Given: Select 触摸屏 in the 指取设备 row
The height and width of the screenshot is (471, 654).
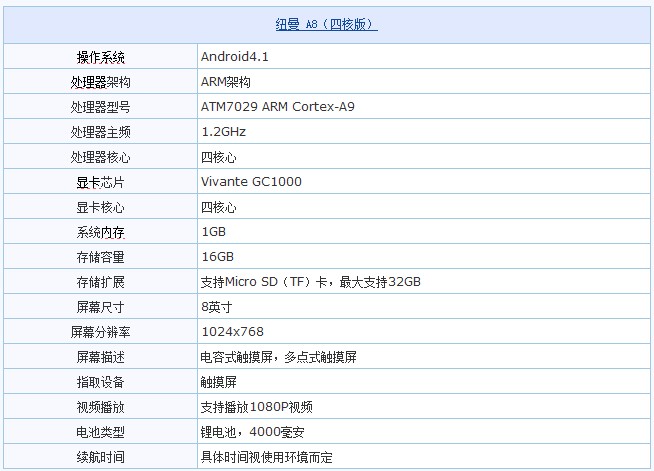Looking at the screenshot, I should [x=219, y=382].
